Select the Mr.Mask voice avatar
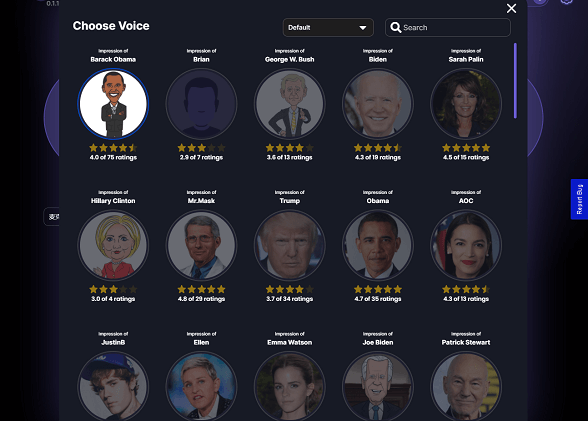The height and width of the screenshot is (421, 588). click(x=201, y=245)
